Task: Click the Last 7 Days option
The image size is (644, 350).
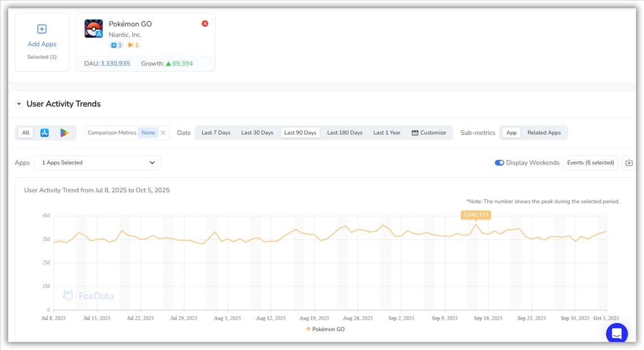Action: click(x=216, y=133)
